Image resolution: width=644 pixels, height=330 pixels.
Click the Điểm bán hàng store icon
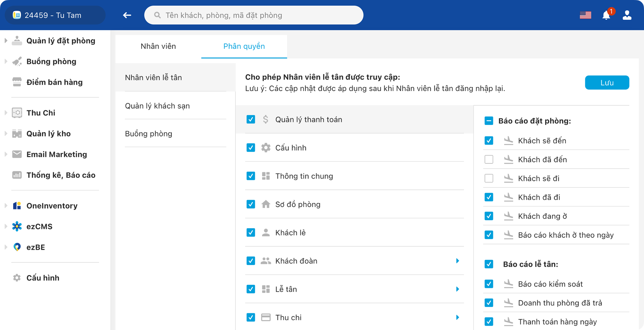point(17,82)
